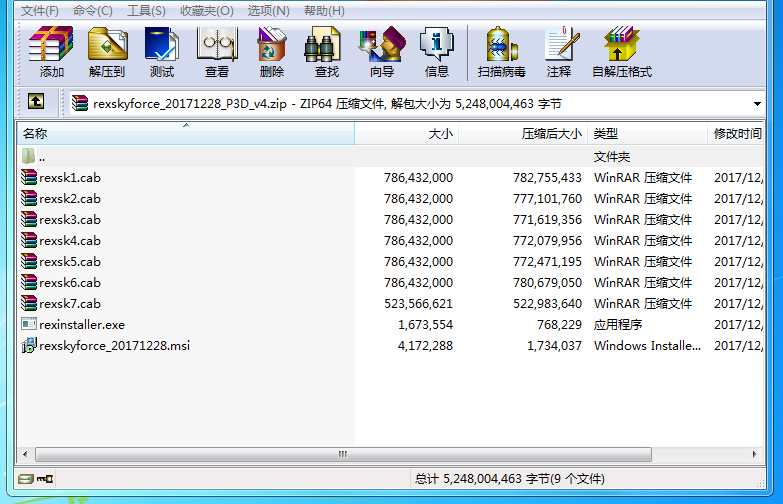The width and height of the screenshot is (783, 504).
Task: Click the Windows Installe... type cell
Action: coord(647,345)
